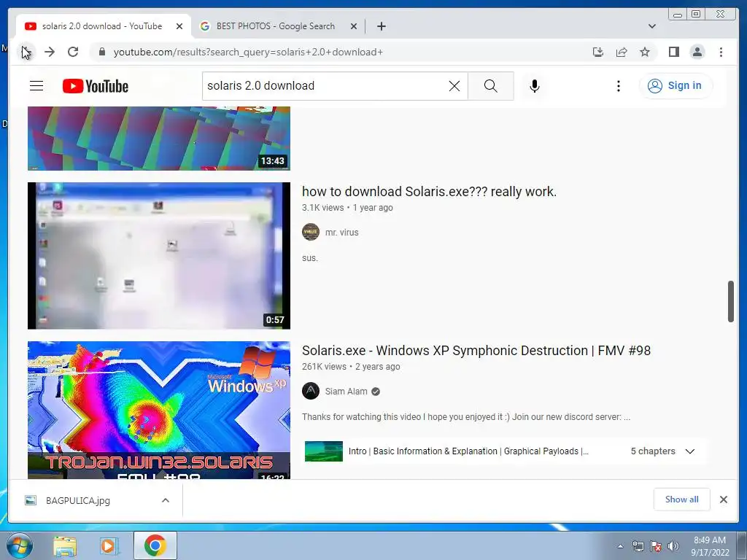This screenshot has height=560, width=747.
Task: Open network tray icon
Action: (638, 546)
